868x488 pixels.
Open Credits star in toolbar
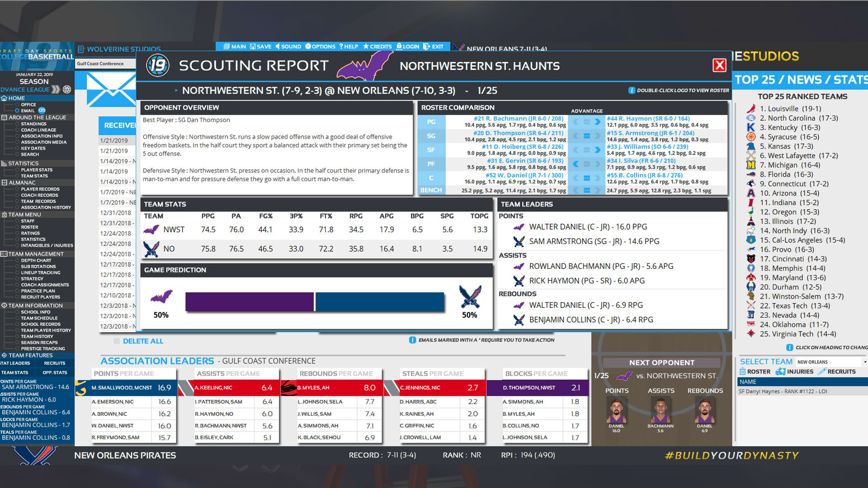(x=366, y=47)
